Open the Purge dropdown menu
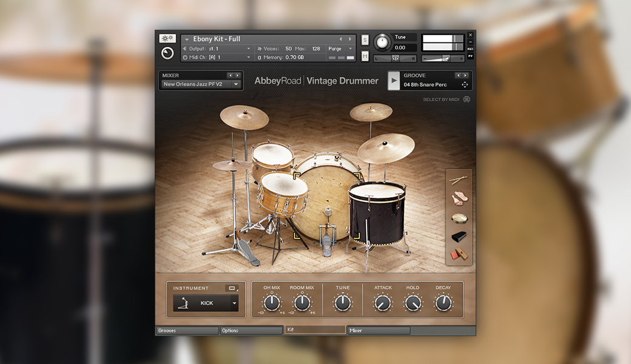Image resolution: width=631 pixels, height=364 pixels. coord(340,49)
